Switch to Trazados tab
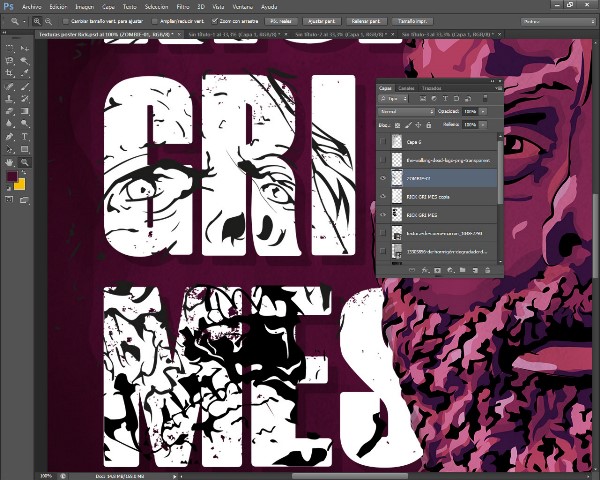 431,88
